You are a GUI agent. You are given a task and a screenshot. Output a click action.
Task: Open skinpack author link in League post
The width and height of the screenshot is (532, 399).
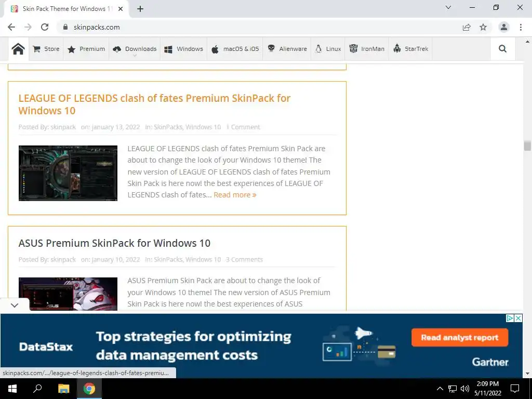click(63, 127)
